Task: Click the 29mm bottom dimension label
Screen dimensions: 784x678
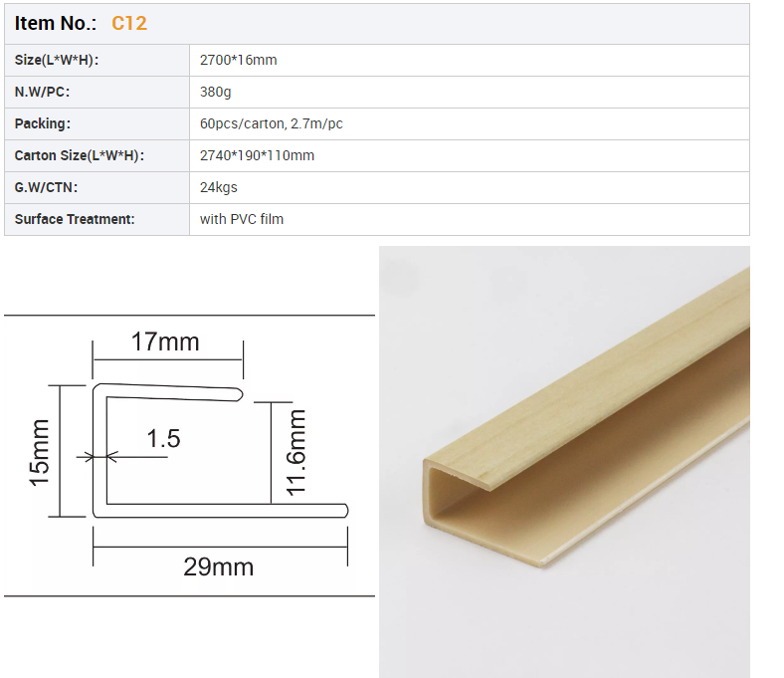Action: pos(218,567)
